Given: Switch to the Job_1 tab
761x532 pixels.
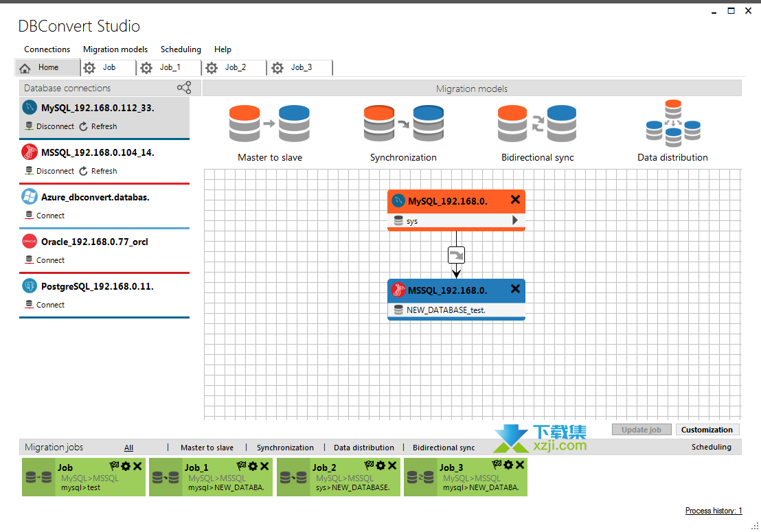Looking at the screenshot, I should point(169,67).
